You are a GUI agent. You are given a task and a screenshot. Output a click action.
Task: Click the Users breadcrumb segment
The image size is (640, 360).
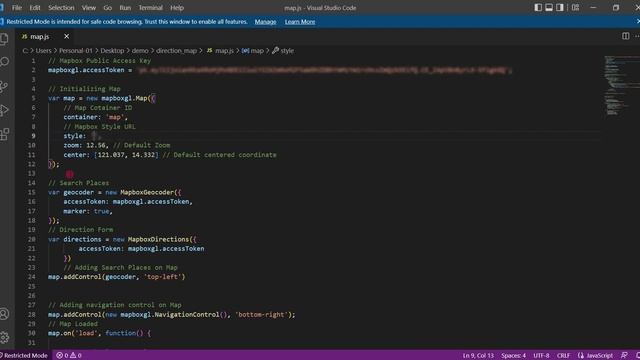44,51
